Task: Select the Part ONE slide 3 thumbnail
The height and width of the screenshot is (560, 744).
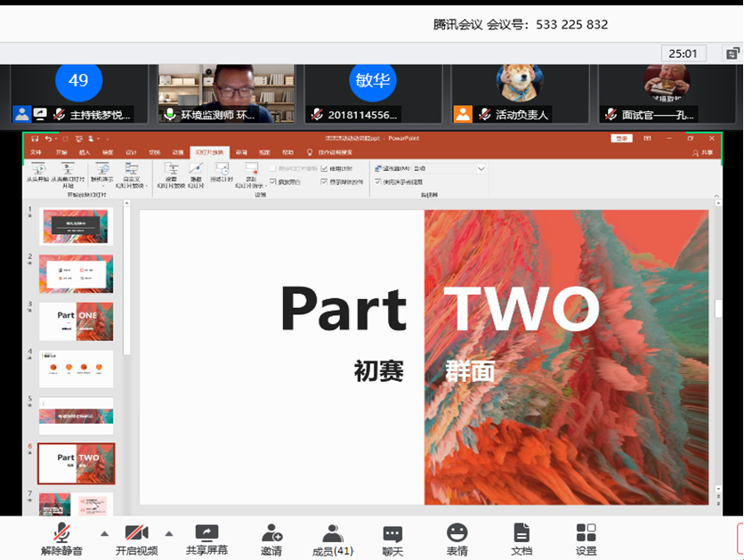Action: pyautogui.click(x=77, y=321)
